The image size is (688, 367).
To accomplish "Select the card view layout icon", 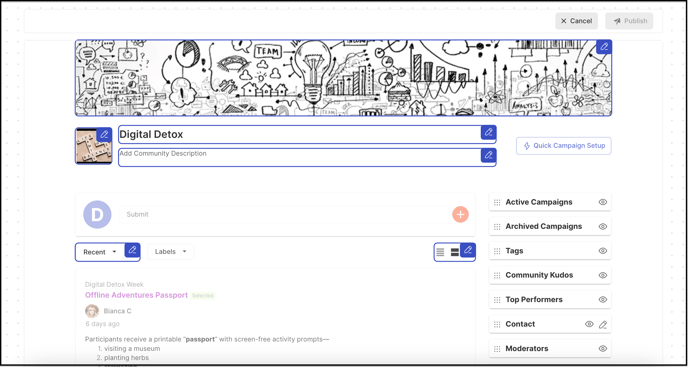I will click(455, 252).
